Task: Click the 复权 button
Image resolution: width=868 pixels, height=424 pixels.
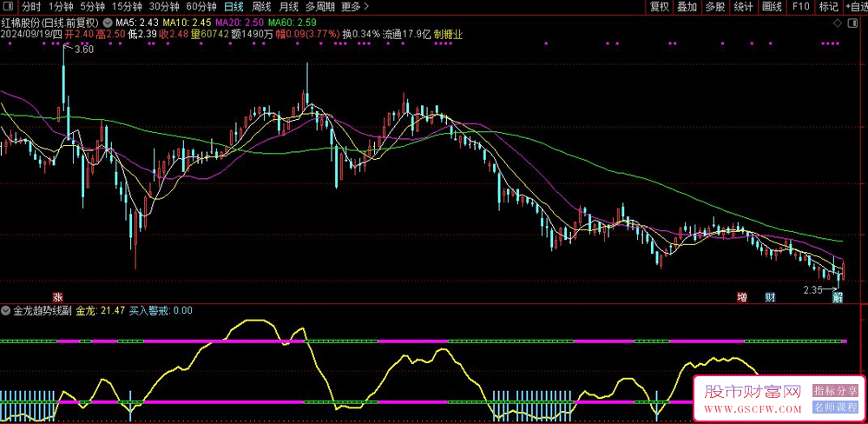Action: coord(660,7)
